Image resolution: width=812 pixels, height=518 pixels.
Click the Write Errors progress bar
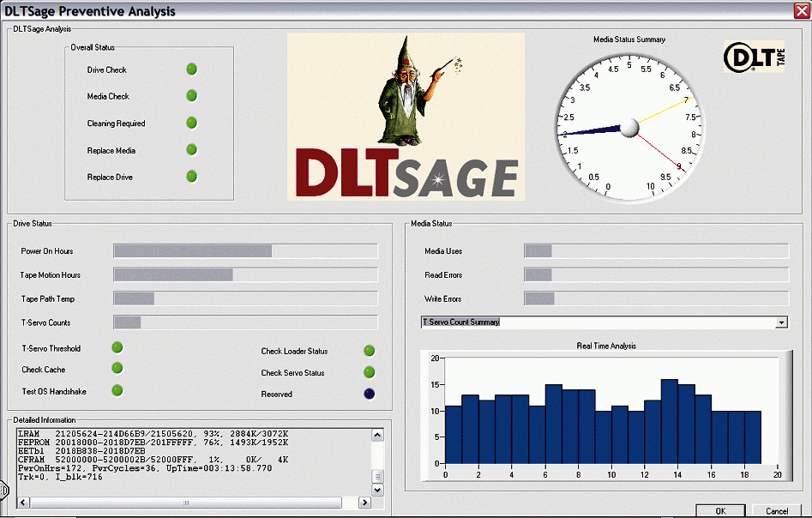(x=656, y=298)
